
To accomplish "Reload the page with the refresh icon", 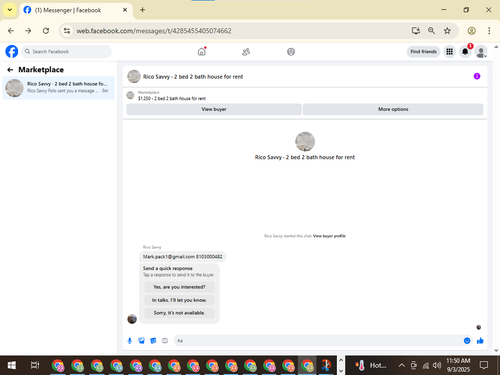I will click(x=46, y=31).
